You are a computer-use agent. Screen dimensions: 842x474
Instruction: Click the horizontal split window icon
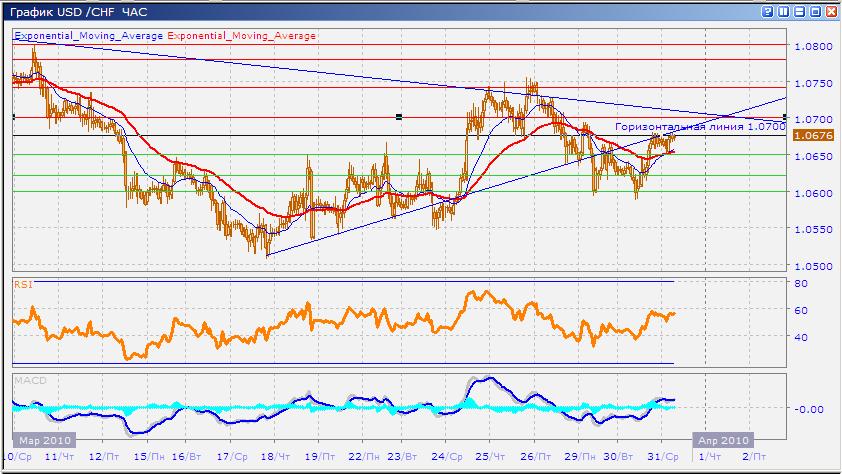point(799,11)
